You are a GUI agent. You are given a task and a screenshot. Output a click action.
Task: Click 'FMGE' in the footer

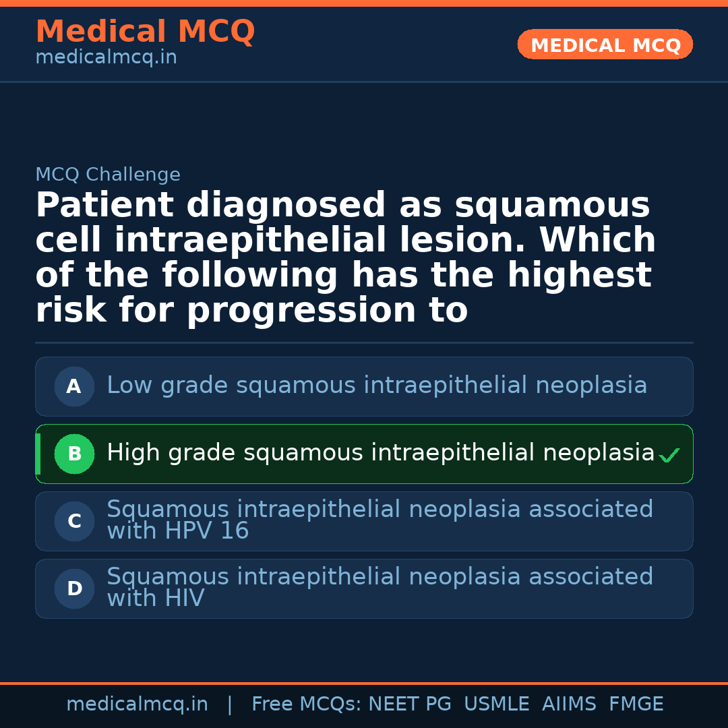[x=636, y=704]
